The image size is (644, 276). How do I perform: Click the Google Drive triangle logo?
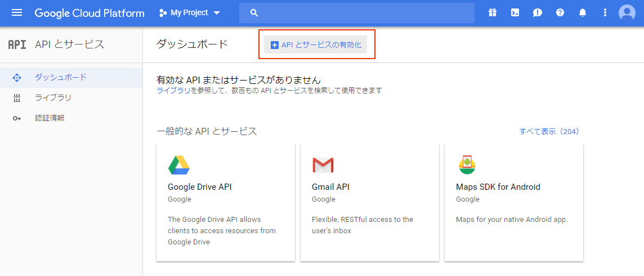[178, 166]
